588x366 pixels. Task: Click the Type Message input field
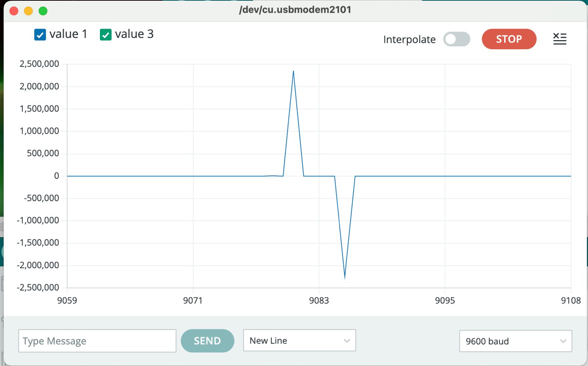[x=97, y=341]
